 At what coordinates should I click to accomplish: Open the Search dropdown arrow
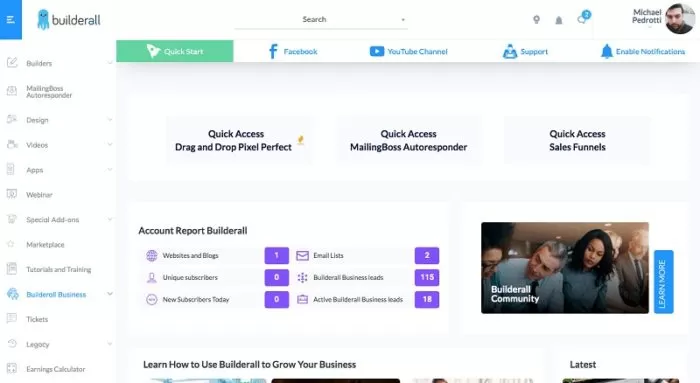point(403,20)
